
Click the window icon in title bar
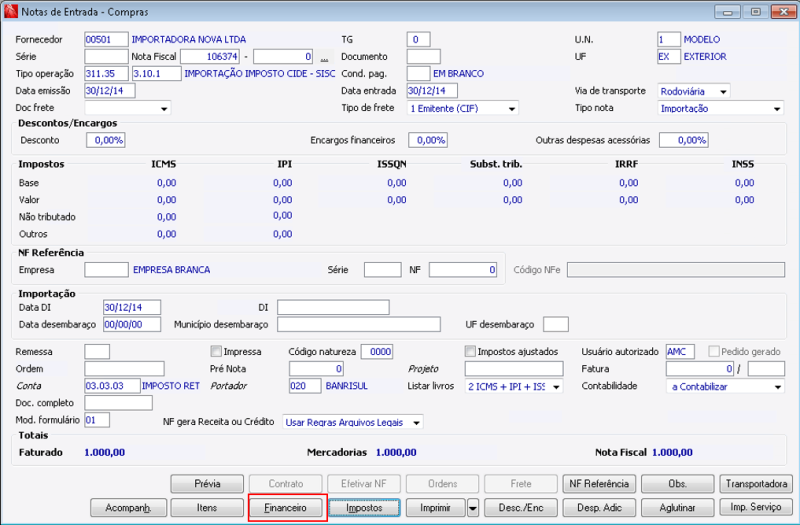[10, 11]
